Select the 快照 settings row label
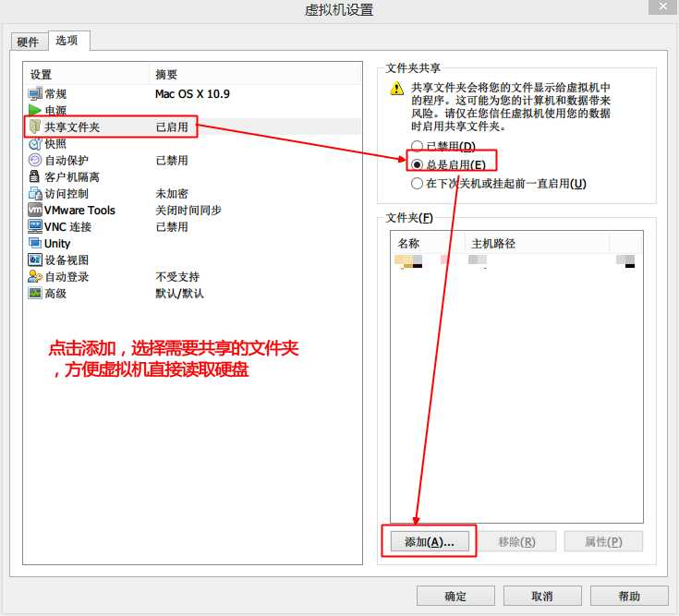The width and height of the screenshot is (679, 616). 55,144
